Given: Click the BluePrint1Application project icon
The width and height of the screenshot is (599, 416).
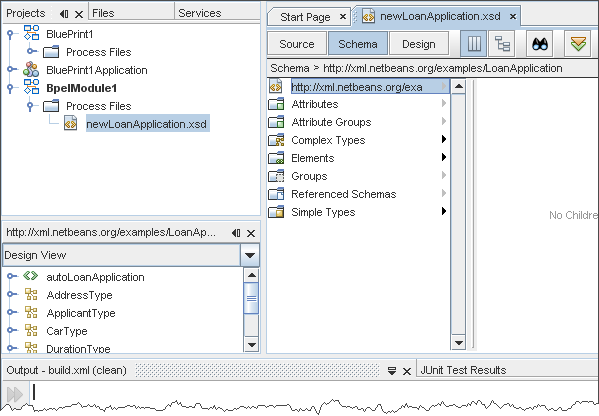Looking at the screenshot, I should pyautogui.click(x=31, y=70).
